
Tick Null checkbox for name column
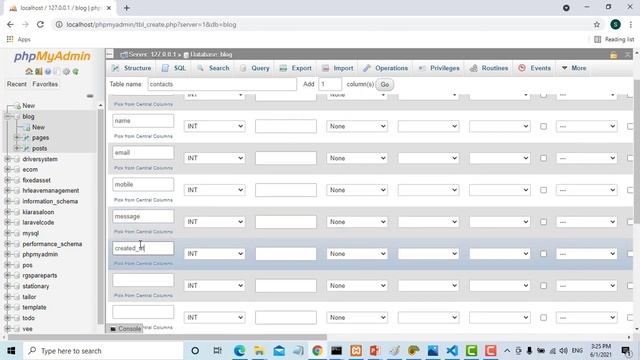point(543,127)
